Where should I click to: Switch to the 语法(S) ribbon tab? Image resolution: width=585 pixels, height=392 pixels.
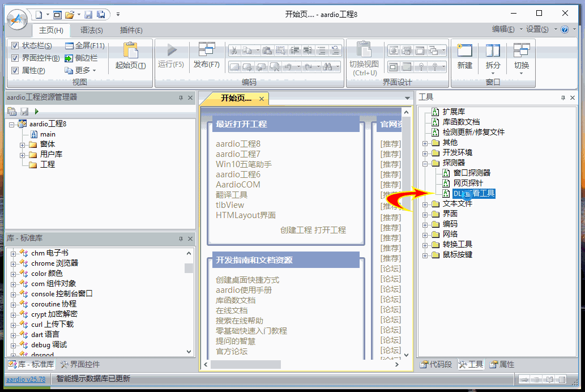pos(91,30)
